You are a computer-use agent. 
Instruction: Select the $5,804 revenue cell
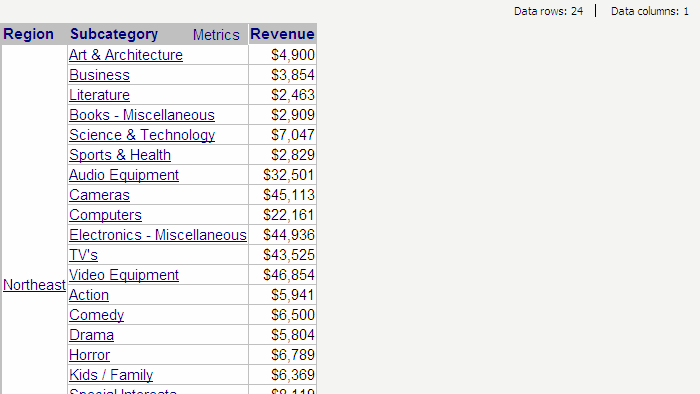pos(282,335)
